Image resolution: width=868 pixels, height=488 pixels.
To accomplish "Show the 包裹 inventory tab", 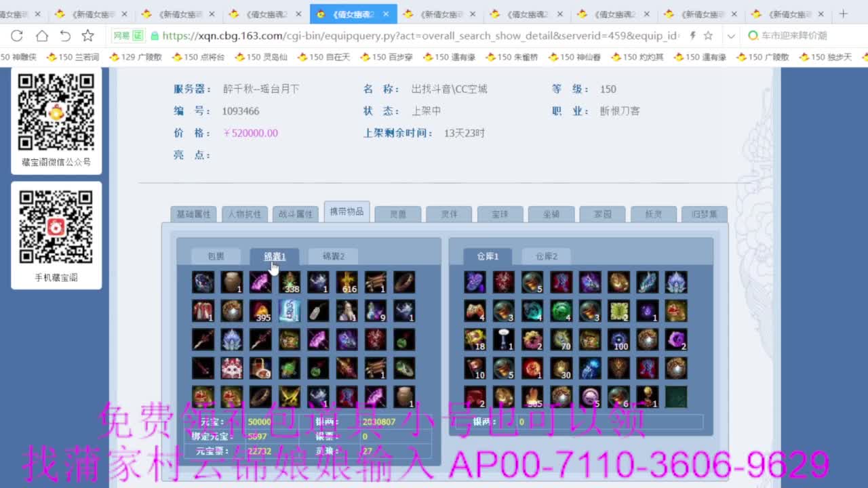I will click(x=216, y=256).
